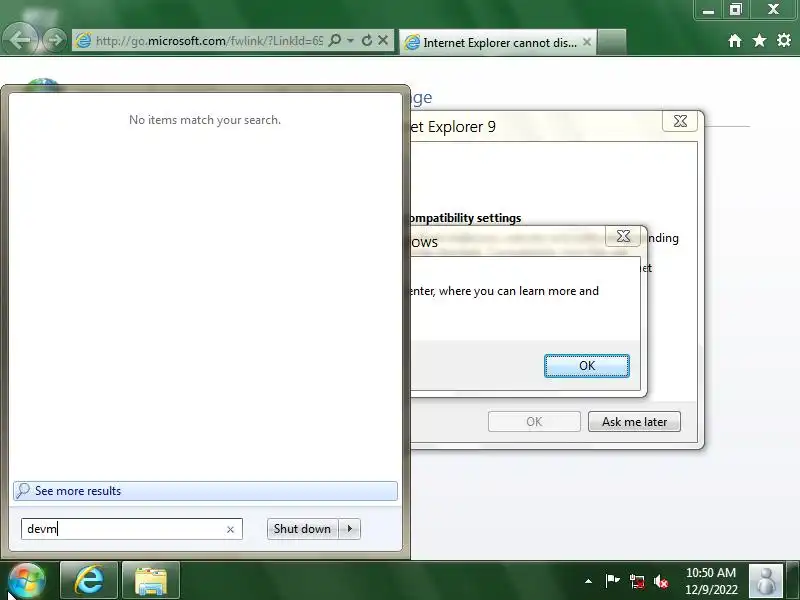
Task: Click the browser Back arrow button
Action: click(20, 40)
